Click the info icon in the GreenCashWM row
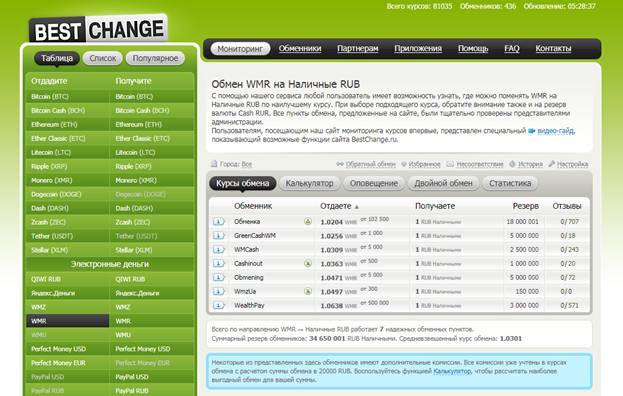 tap(219, 235)
